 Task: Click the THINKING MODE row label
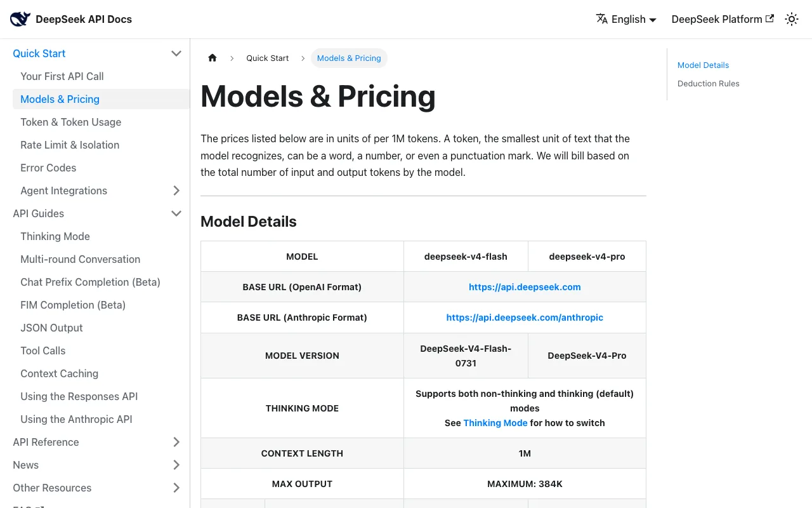click(302, 408)
